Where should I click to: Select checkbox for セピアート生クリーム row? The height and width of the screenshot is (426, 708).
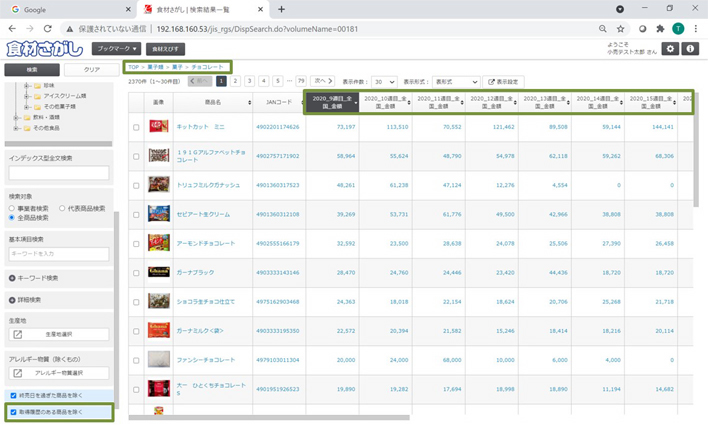click(136, 215)
